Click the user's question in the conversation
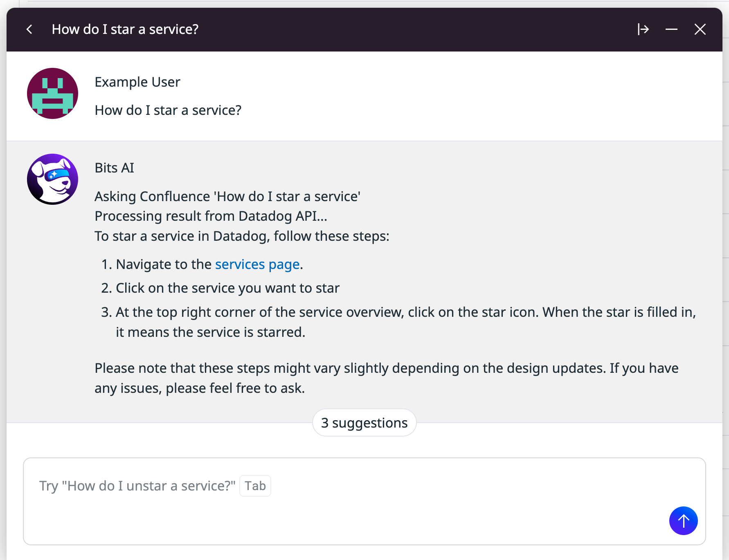 (x=168, y=110)
